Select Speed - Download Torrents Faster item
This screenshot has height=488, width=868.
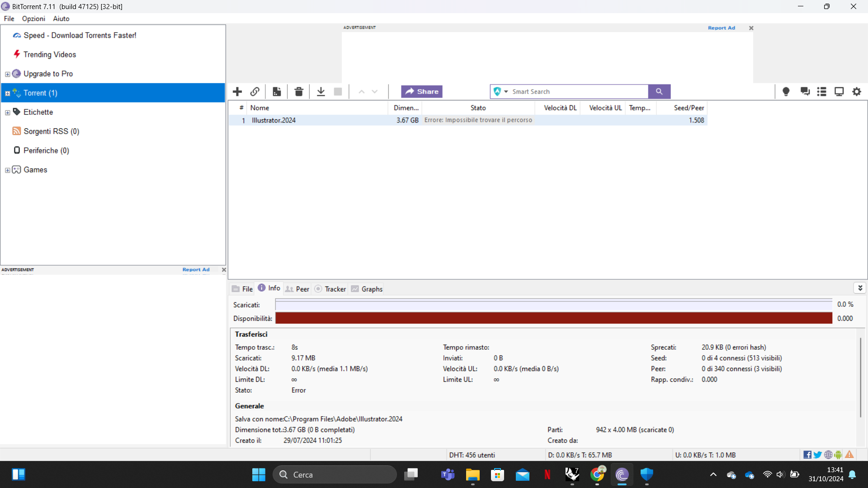coord(80,35)
